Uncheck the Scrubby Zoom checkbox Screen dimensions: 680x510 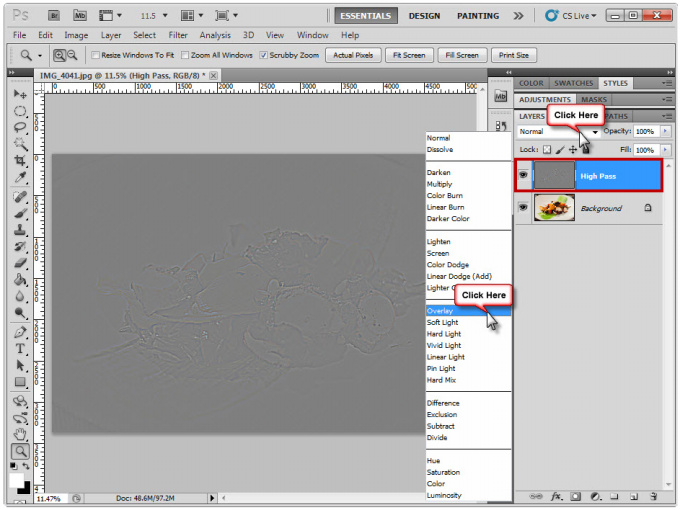[264, 56]
